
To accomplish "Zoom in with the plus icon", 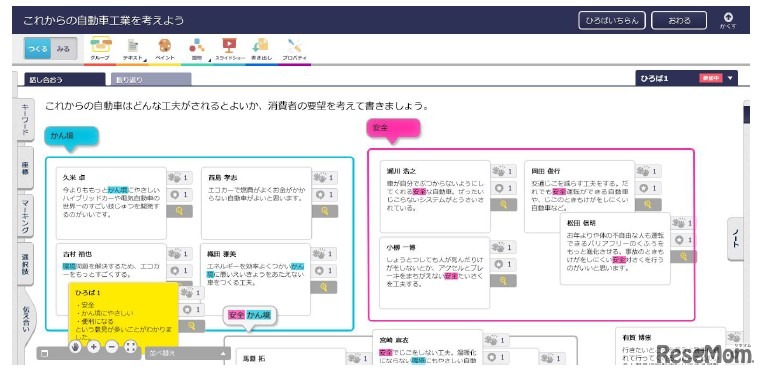I will tap(93, 347).
